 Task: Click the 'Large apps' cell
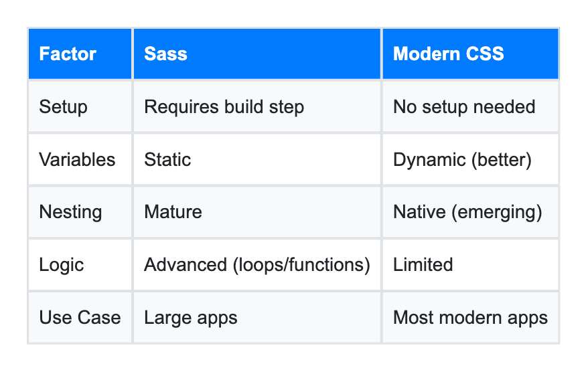coord(257,318)
